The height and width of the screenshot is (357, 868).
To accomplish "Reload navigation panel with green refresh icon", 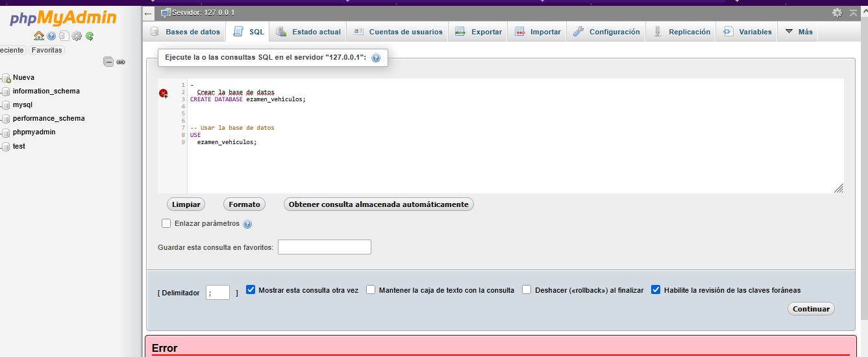I will [x=90, y=36].
